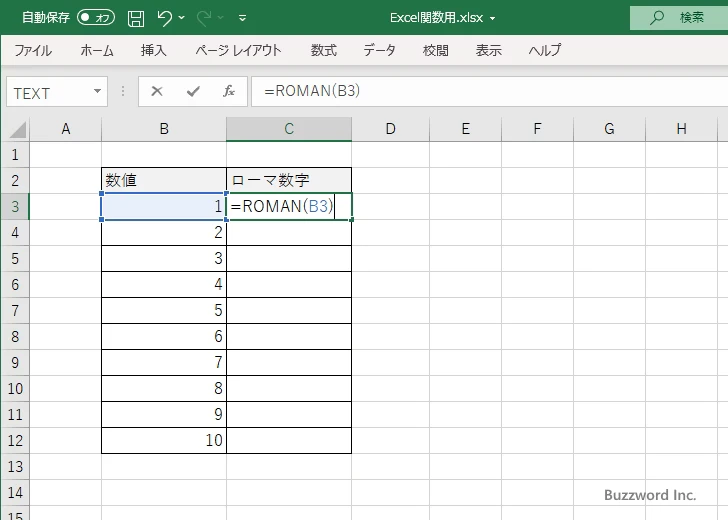Select row 12 header
The width and height of the screenshot is (728, 520).
[x=15, y=440]
